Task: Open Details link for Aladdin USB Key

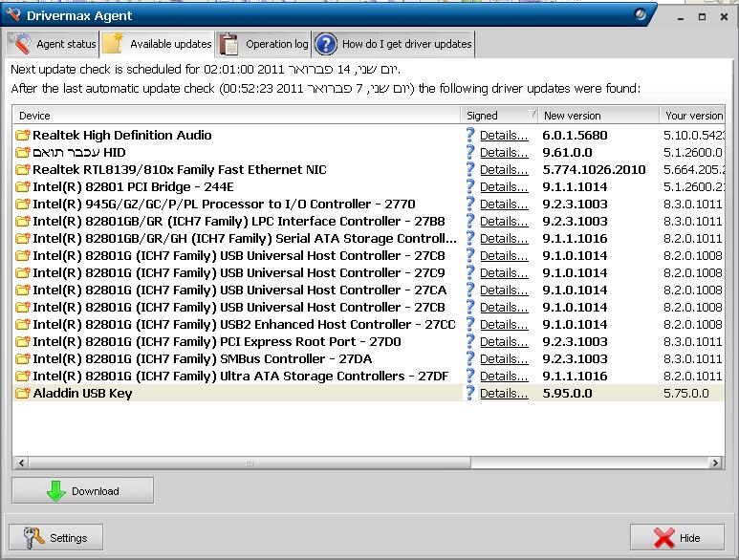Action: pyautogui.click(x=504, y=394)
